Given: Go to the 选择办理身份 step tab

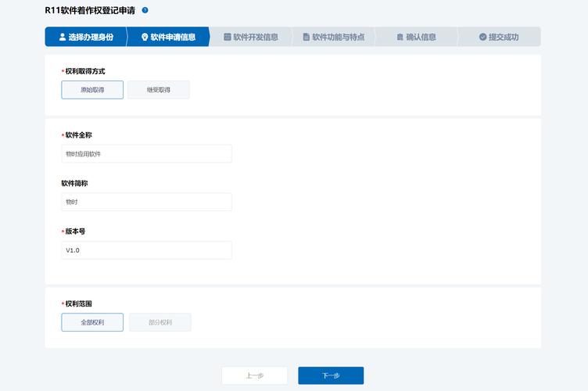Looking at the screenshot, I should click(86, 37).
